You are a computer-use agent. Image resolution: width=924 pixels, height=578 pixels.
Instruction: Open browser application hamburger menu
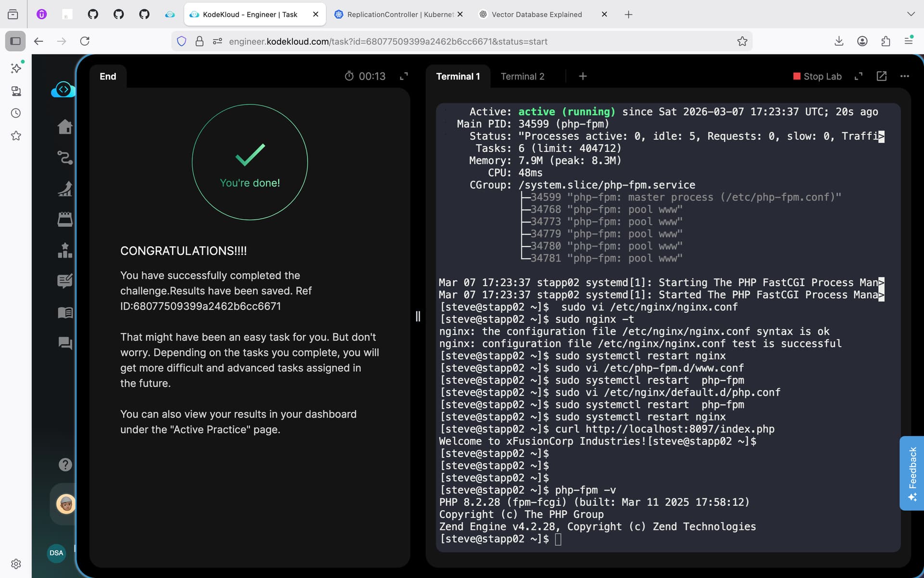point(908,41)
